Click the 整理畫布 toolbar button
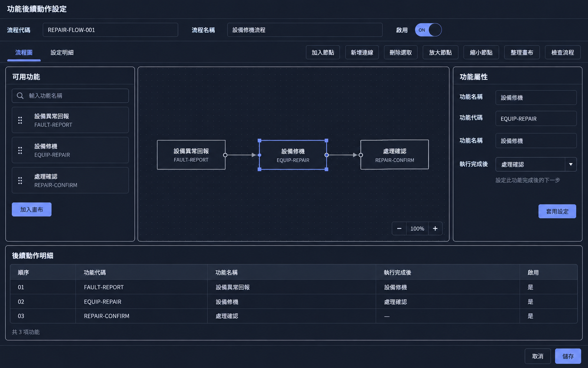Screen dimensions: 588x368 [x=522, y=53]
